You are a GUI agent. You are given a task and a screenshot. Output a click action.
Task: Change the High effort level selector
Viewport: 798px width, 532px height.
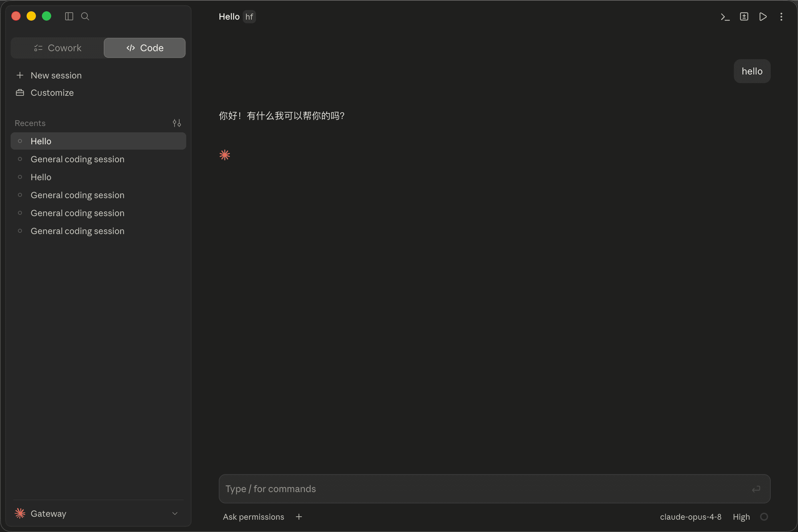[x=741, y=517]
